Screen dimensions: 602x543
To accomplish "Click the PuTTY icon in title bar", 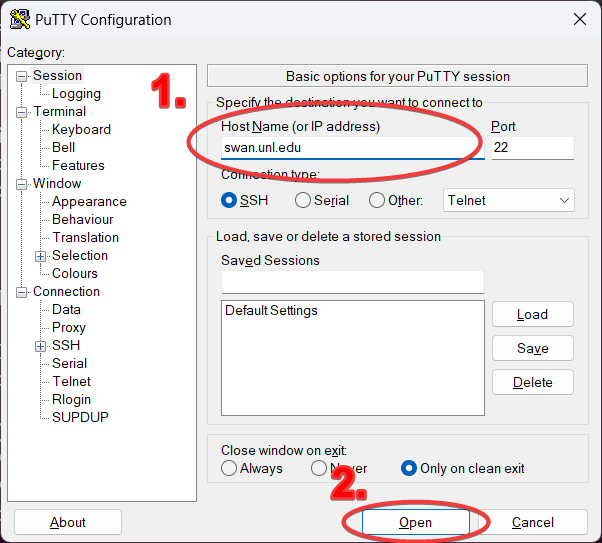I will (18, 19).
